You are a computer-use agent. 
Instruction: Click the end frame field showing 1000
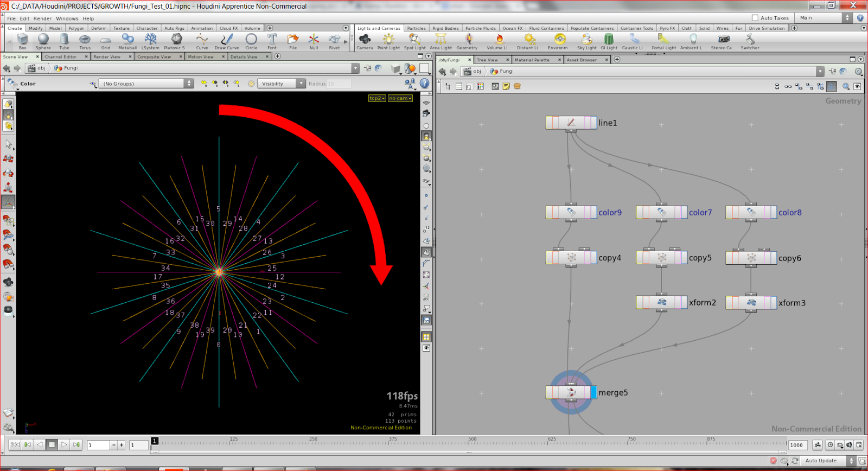click(x=798, y=445)
